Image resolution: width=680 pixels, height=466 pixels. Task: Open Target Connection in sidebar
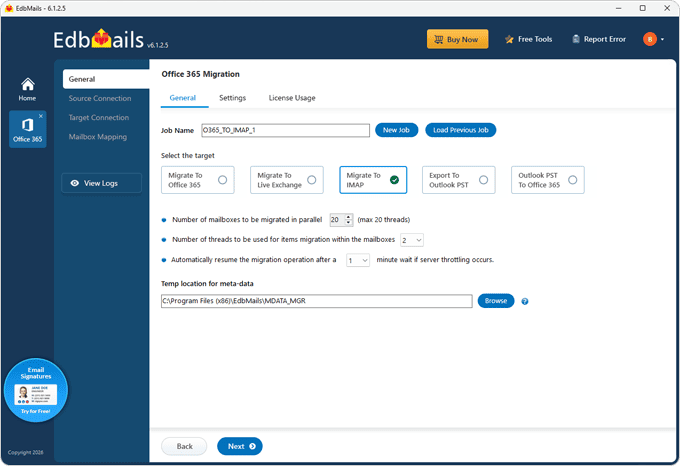[x=99, y=117]
